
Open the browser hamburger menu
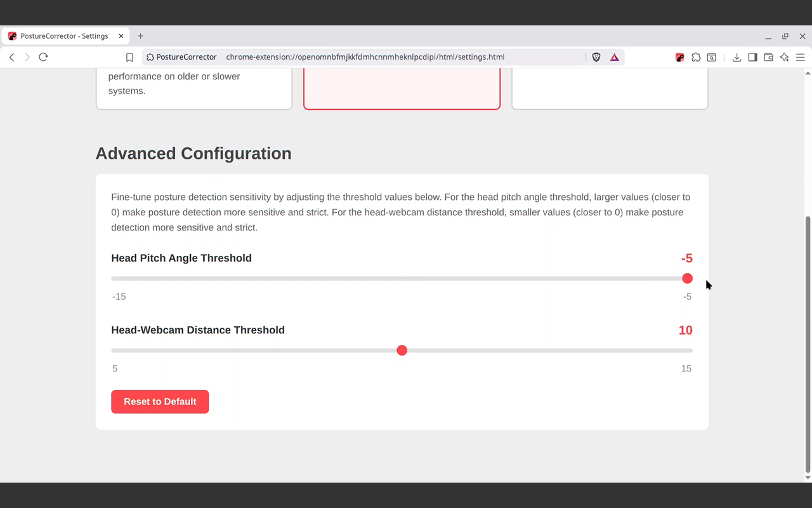[800, 57]
